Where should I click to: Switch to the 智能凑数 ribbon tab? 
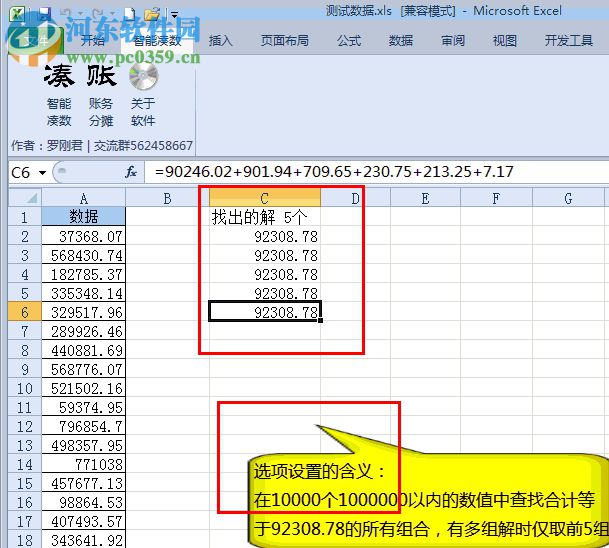(157, 40)
